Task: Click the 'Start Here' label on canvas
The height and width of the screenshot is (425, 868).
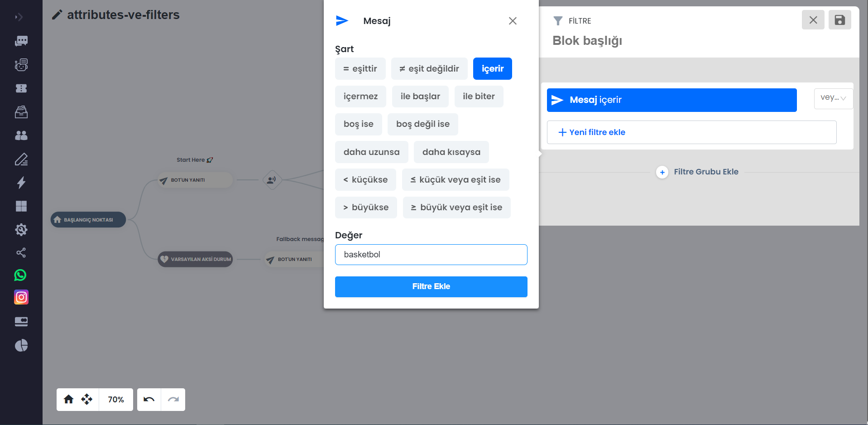Action: pyautogui.click(x=195, y=160)
